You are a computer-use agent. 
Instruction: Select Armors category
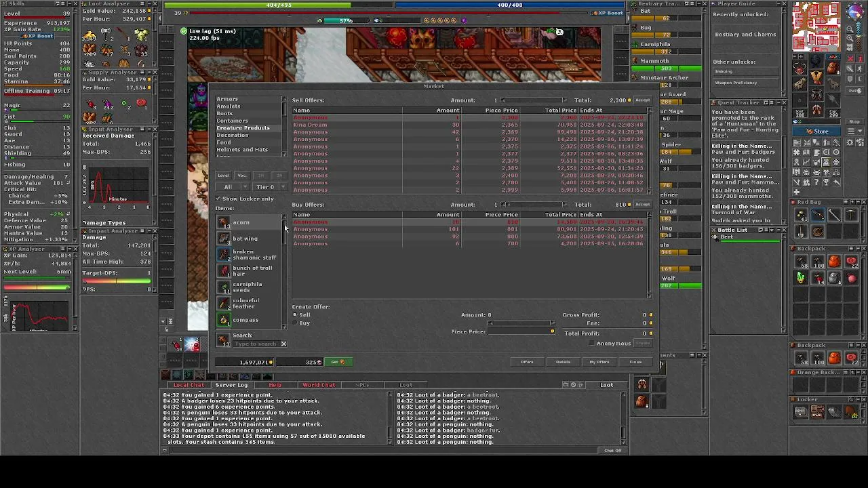coord(227,99)
